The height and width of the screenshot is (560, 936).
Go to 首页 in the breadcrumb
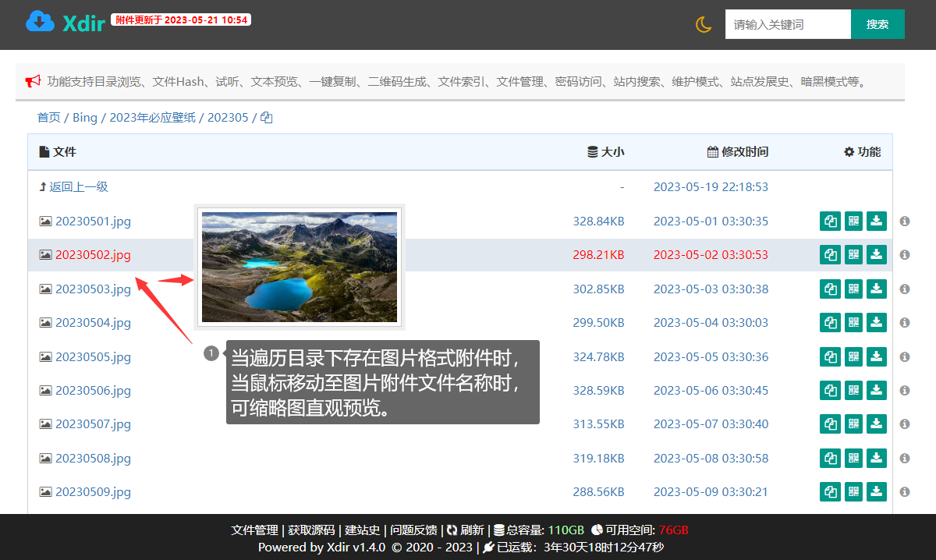coord(48,118)
